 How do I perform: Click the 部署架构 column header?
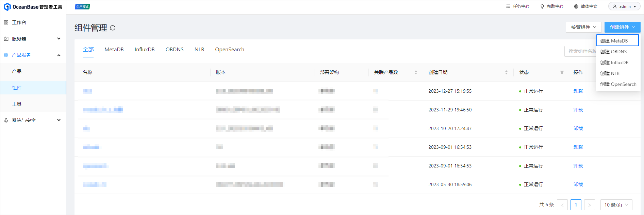(329, 72)
